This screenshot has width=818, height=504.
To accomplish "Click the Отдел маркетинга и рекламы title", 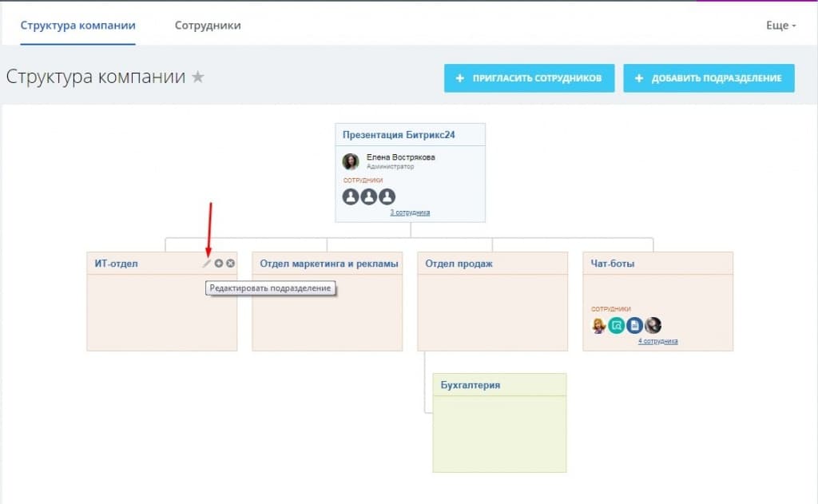I will pos(329,264).
